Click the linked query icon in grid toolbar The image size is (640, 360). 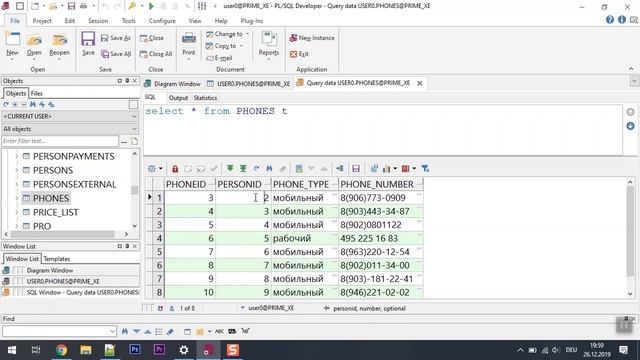point(374,169)
